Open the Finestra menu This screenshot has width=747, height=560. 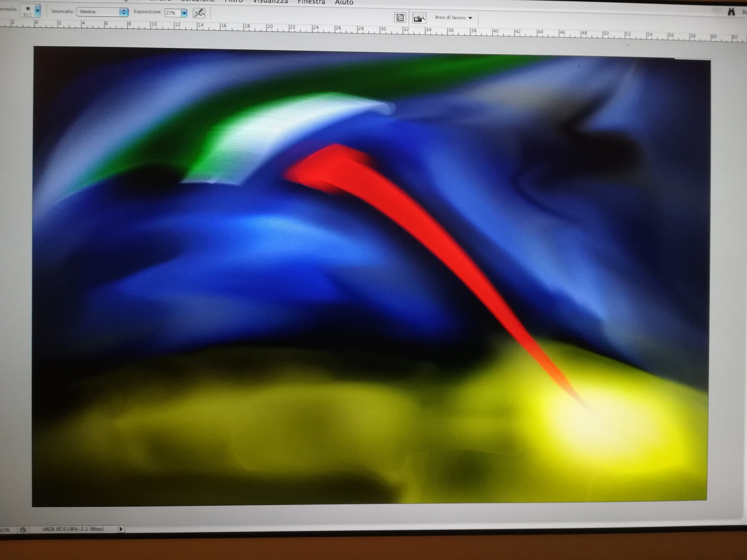tap(311, 2)
